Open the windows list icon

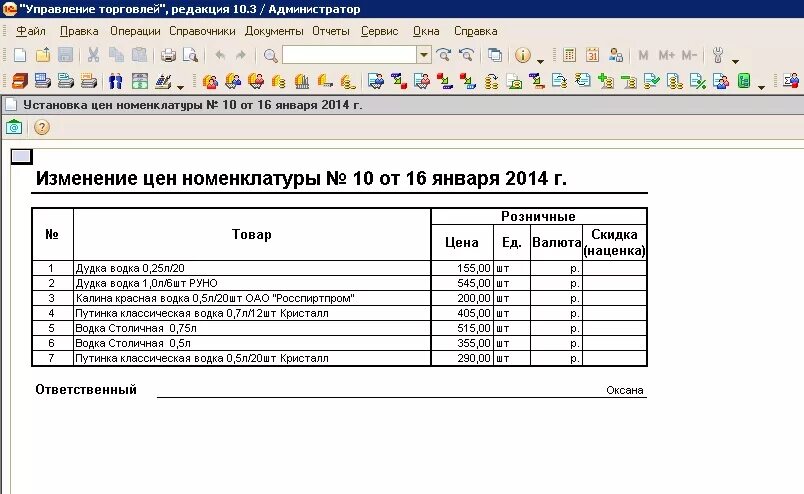pyautogui.click(x=495, y=55)
